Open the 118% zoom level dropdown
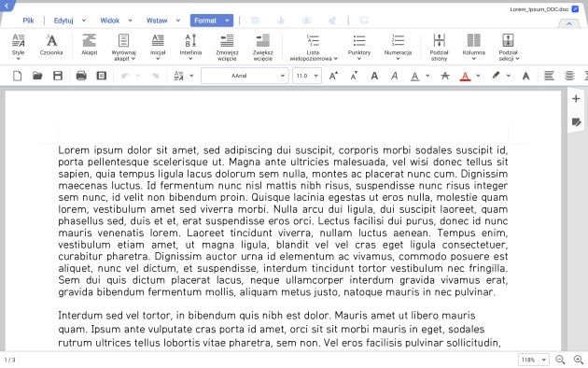Screen dimensions: 588x368 pos(533,360)
